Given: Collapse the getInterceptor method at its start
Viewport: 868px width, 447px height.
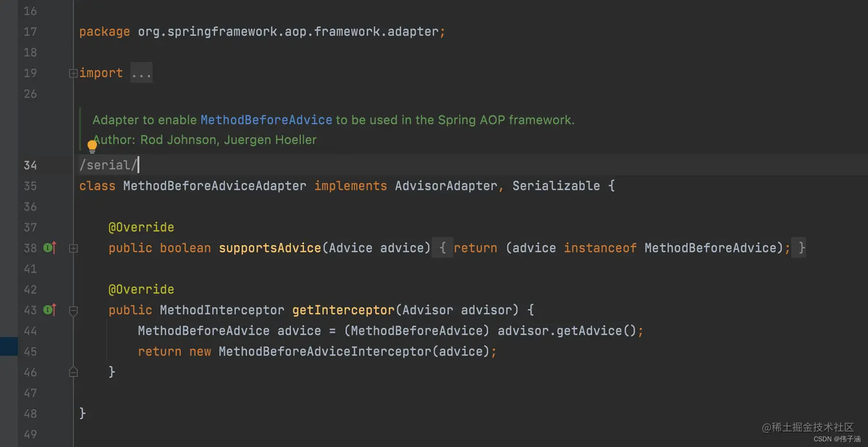Looking at the screenshot, I should coord(73,310).
